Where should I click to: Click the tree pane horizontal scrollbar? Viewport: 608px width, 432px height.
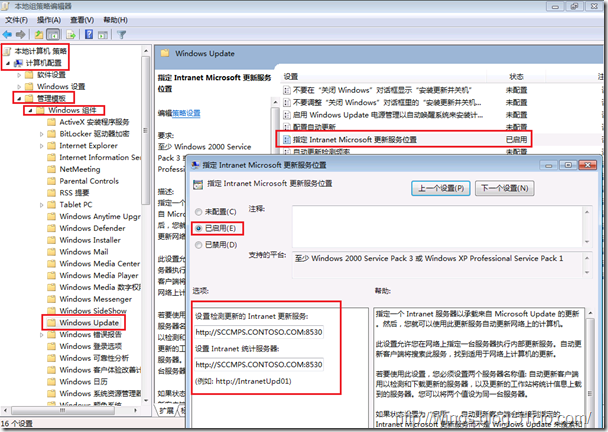tap(71, 410)
